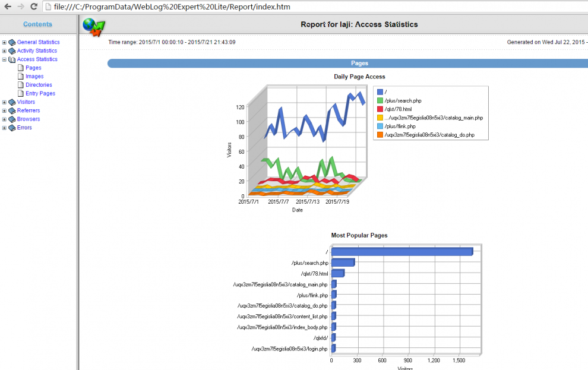Click the Visitors book icon
Screen dimensions: 588x370
(12, 102)
